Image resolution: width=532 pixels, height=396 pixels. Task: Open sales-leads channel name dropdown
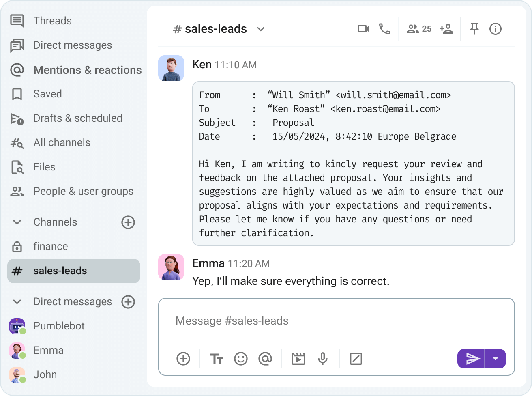pyautogui.click(x=261, y=29)
